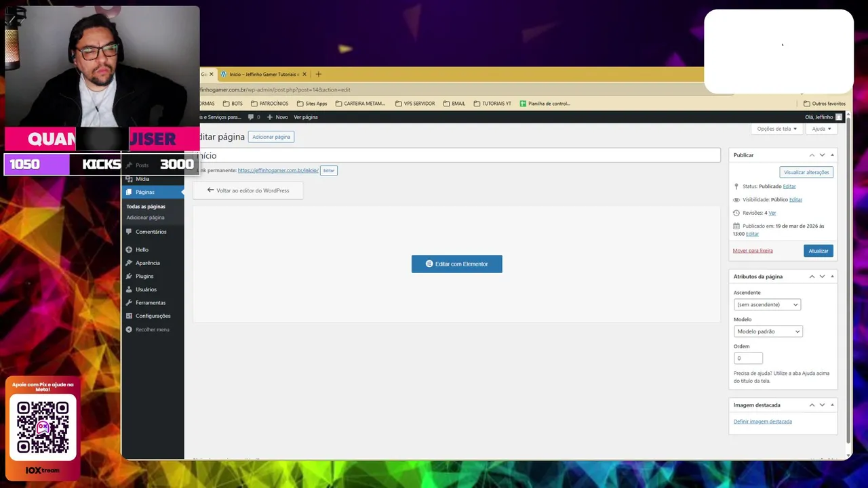Move Publicar panel up with arrow

[812, 155]
